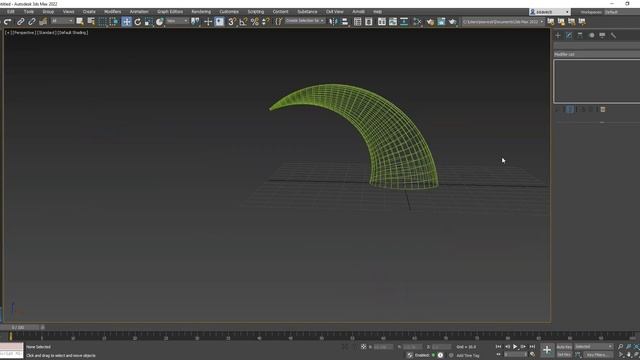This screenshot has height=360, width=640.
Task: Switch to the Modify command panel tab
Action: (x=569, y=36)
